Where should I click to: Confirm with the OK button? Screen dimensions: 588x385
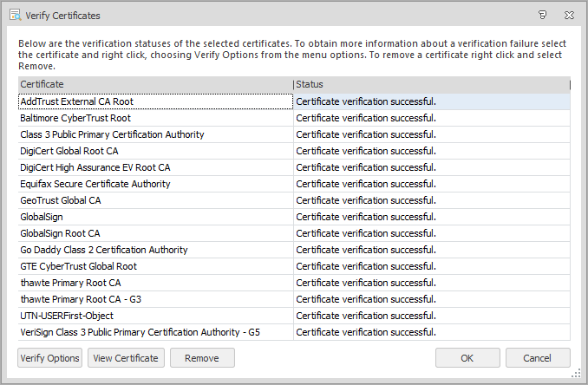click(467, 358)
